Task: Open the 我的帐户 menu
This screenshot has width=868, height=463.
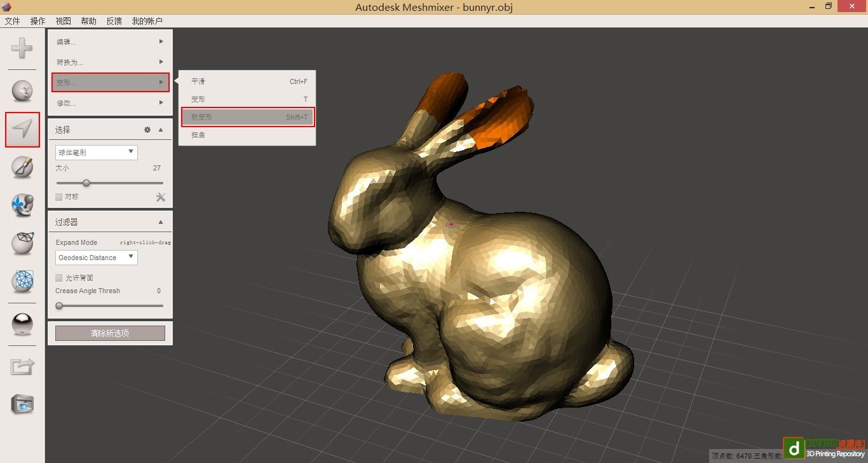Action: point(147,21)
